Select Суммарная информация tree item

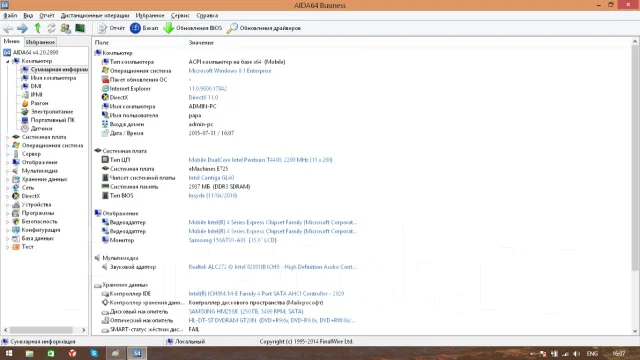pos(55,69)
